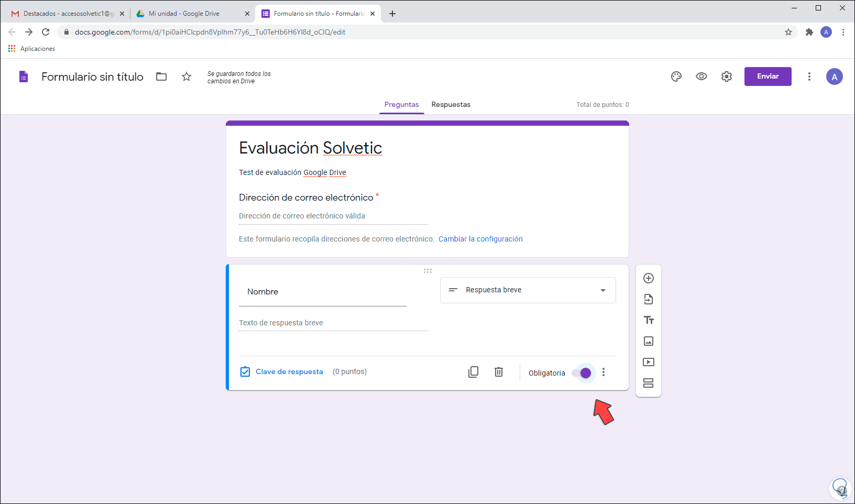
Task: Click the Enviar button
Action: [768, 76]
